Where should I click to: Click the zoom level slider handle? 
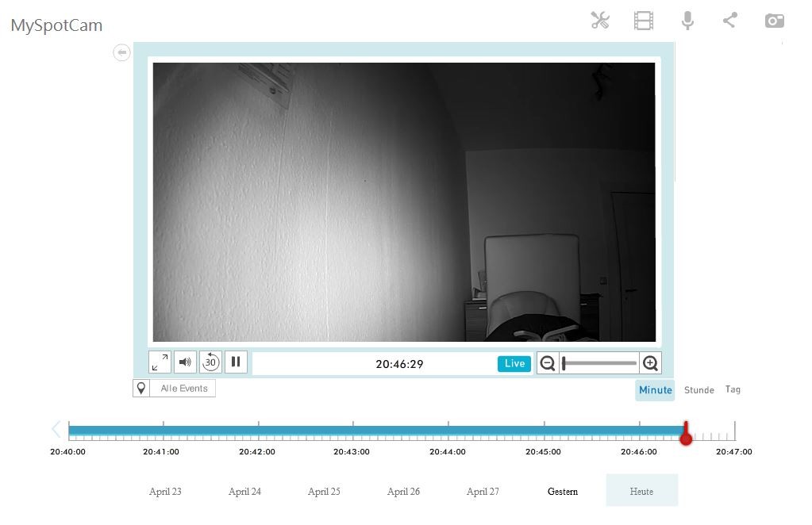point(564,363)
